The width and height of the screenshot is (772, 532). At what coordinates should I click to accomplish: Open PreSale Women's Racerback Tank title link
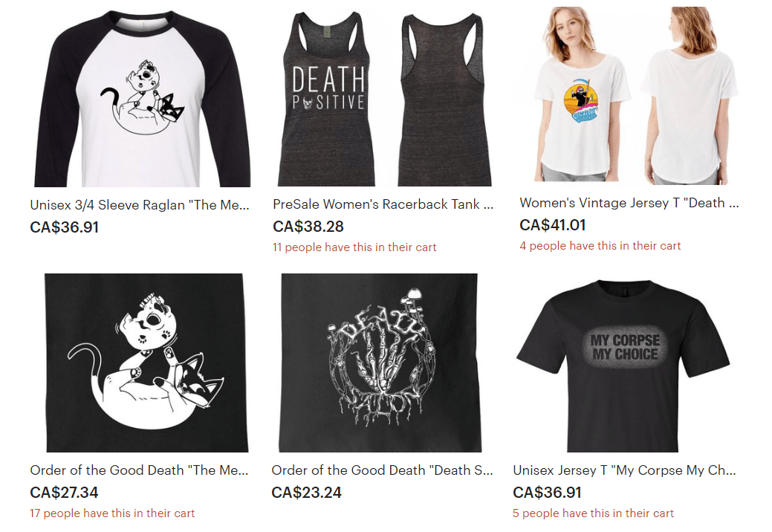tap(383, 204)
